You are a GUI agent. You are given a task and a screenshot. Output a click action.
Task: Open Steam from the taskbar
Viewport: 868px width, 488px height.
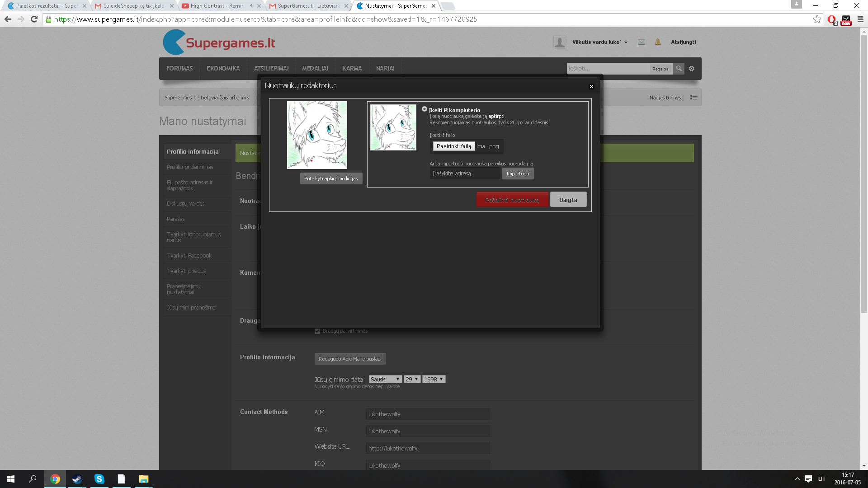pos(77,479)
